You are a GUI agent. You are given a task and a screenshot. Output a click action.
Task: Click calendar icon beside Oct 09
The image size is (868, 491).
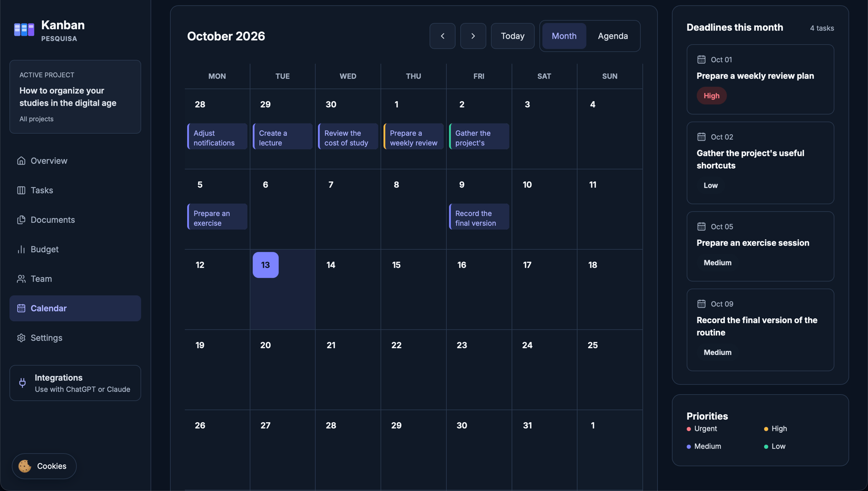click(701, 304)
